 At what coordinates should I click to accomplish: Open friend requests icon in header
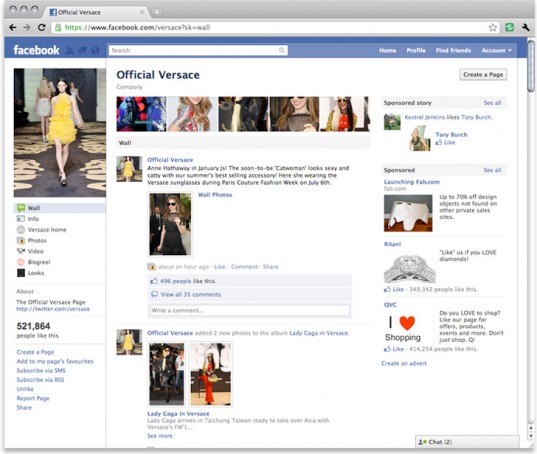coord(69,51)
